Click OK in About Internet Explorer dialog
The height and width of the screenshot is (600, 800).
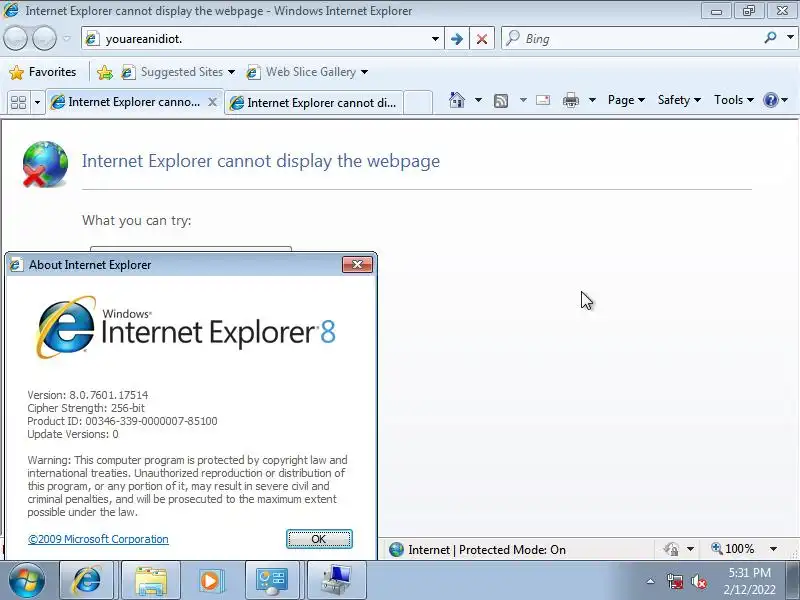tap(319, 539)
